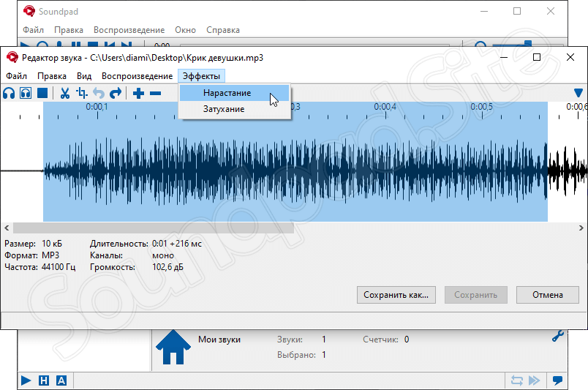
Task: Click the boxed headphones play-selection icon
Action: click(x=26, y=93)
